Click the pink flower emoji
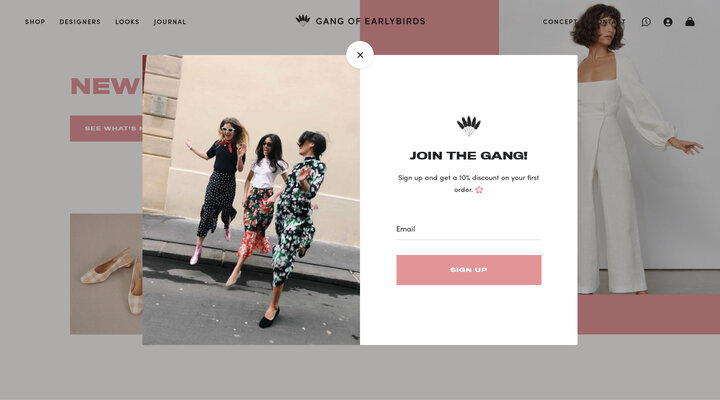The height and width of the screenshot is (400, 720). pos(479,189)
